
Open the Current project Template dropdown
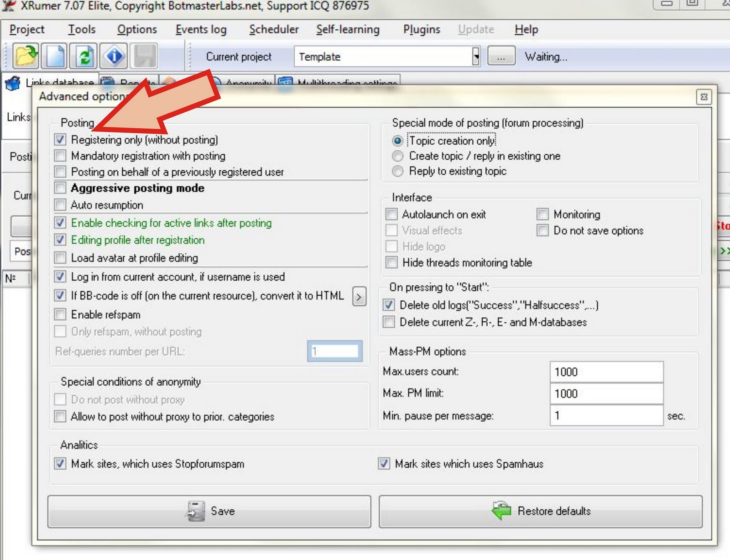476,57
